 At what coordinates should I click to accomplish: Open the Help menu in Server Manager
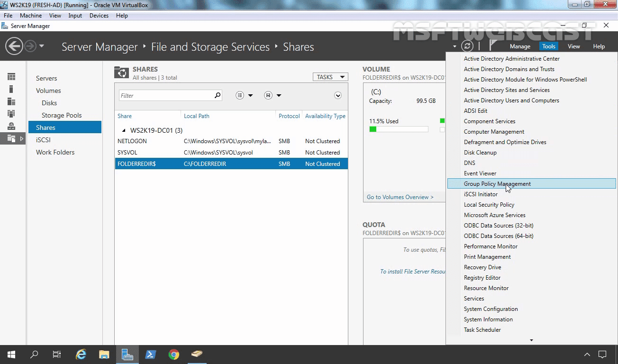(x=599, y=46)
